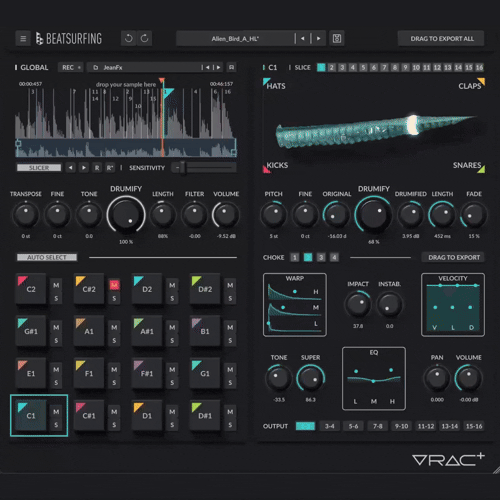Click the WARP envelope panel

[x=295, y=305]
